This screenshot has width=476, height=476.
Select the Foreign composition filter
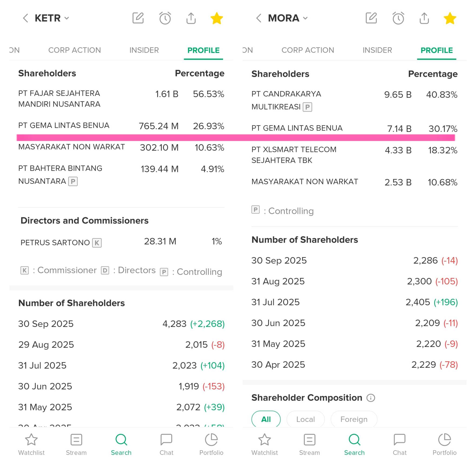coord(354,419)
